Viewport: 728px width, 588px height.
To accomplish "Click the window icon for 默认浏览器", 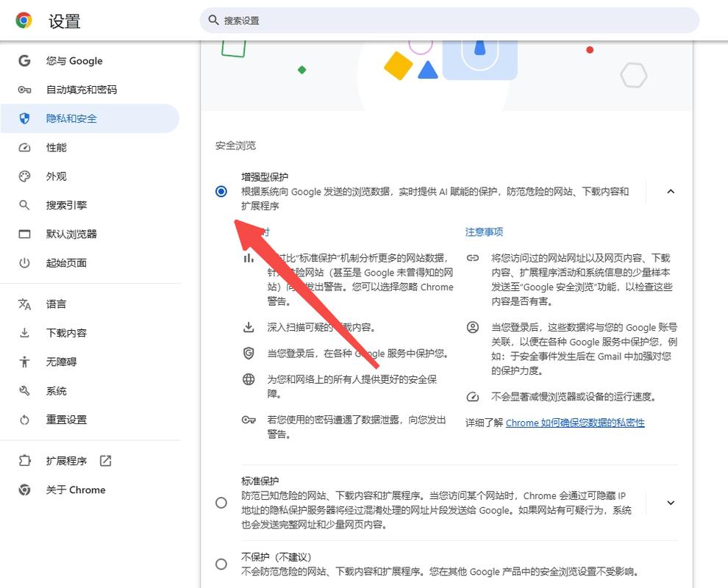I will click(24, 234).
